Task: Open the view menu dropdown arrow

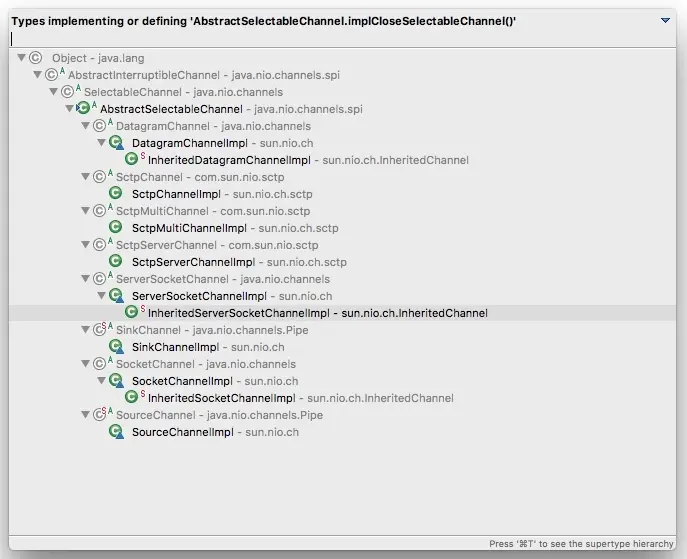Action: [x=665, y=21]
